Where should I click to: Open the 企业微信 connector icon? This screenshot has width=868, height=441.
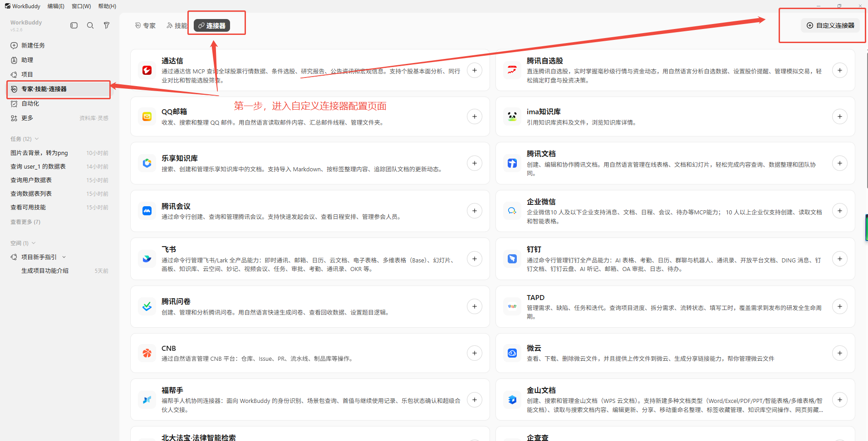[512, 211]
